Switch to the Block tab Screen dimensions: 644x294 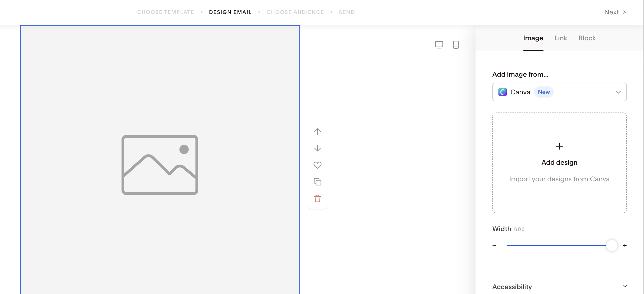[587, 38]
